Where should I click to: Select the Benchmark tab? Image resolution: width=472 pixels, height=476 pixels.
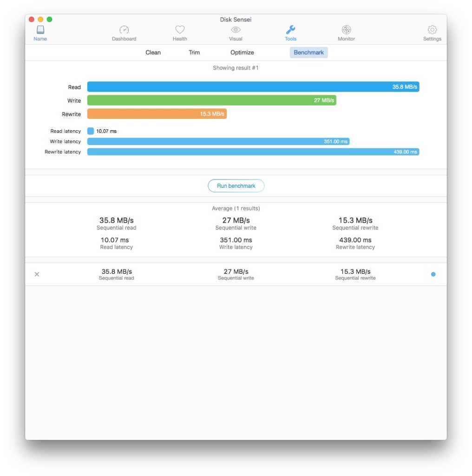pyautogui.click(x=308, y=53)
